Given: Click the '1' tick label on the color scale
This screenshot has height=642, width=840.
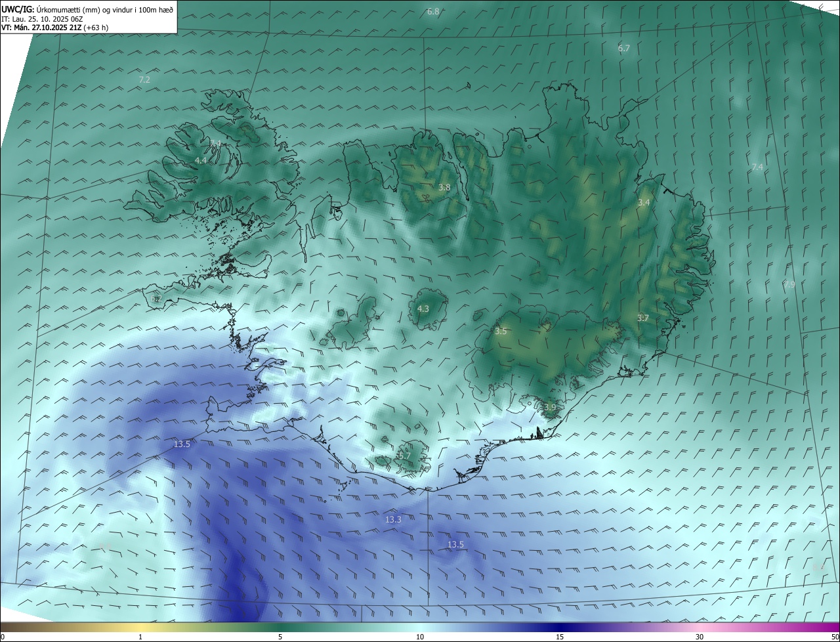Looking at the screenshot, I should coord(141,637).
